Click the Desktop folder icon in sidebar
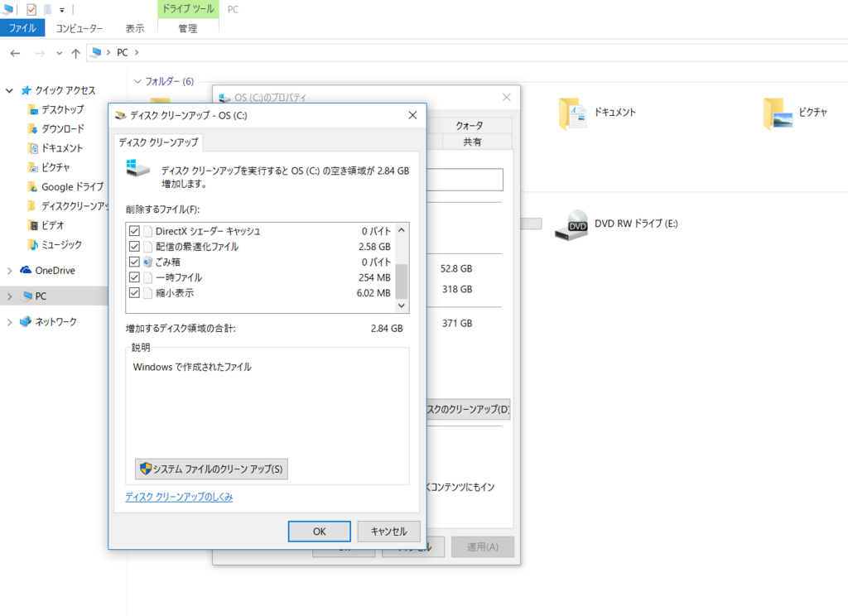The height and width of the screenshot is (616, 848). [x=33, y=110]
